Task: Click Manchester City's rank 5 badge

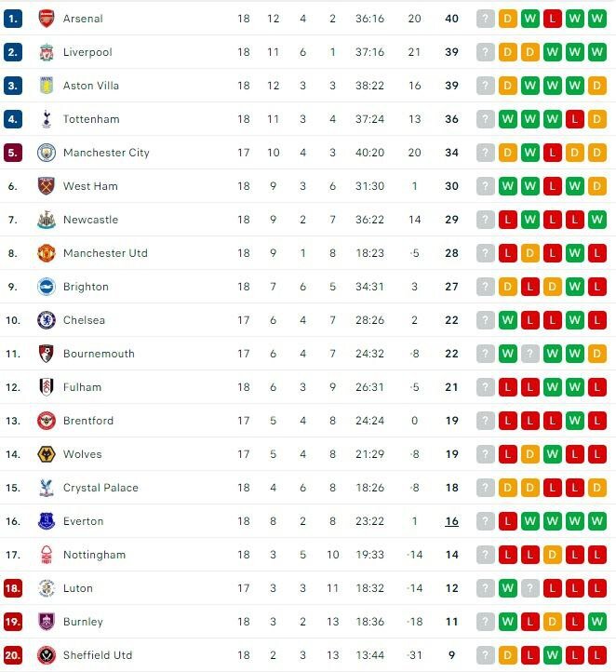Action: click(x=13, y=153)
